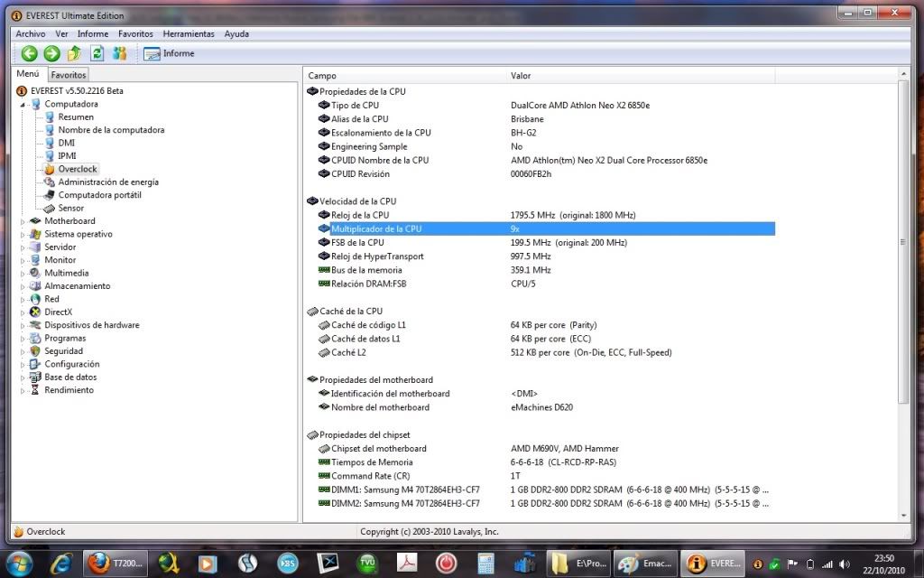Click the Dispositivos de hardware icon

[x=35, y=325]
